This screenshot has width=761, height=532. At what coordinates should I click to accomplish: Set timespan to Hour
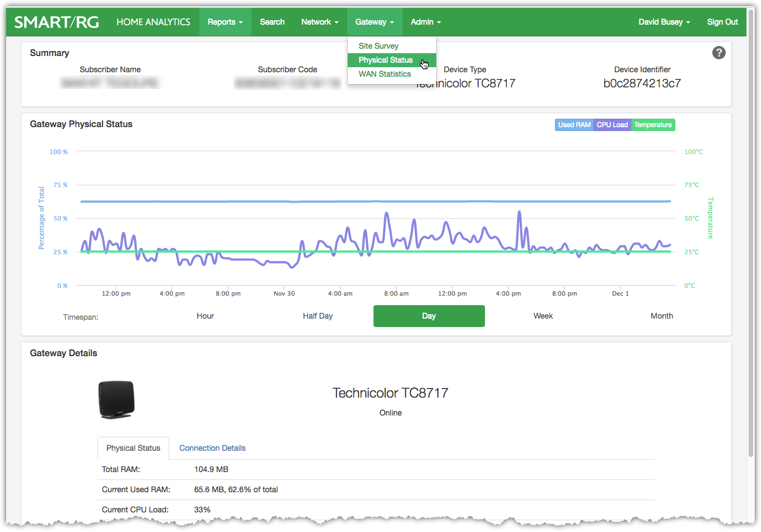tap(205, 316)
